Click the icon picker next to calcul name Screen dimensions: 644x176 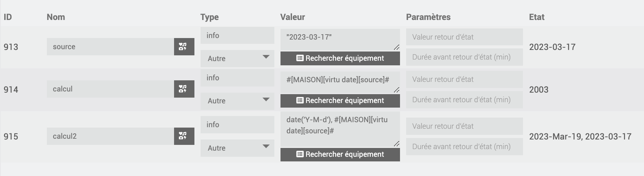click(184, 89)
